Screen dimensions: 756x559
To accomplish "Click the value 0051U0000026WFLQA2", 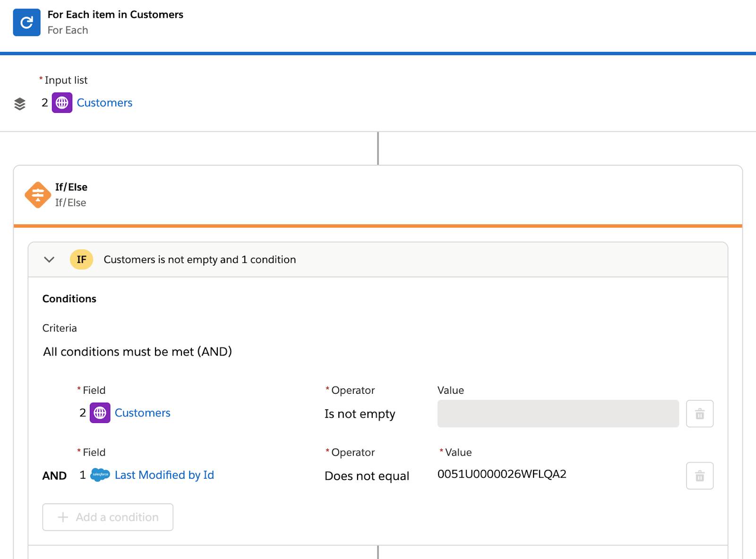I will (502, 474).
